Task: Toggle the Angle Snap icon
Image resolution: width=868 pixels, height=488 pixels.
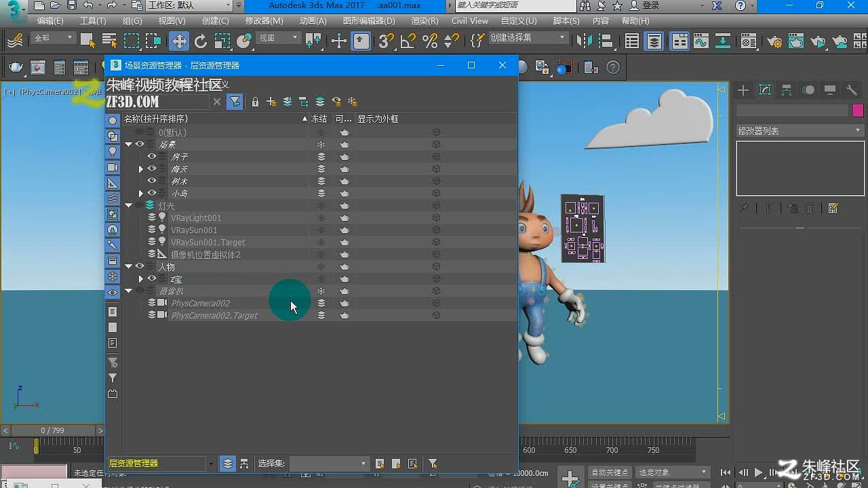Action: click(x=408, y=41)
